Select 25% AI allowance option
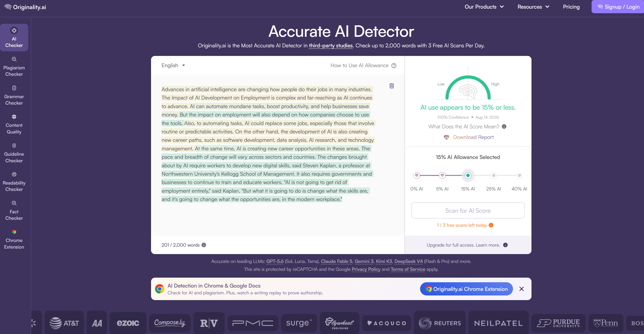The height and width of the screenshot is (334, 644). pyautogui.click(x=493, y=175)
